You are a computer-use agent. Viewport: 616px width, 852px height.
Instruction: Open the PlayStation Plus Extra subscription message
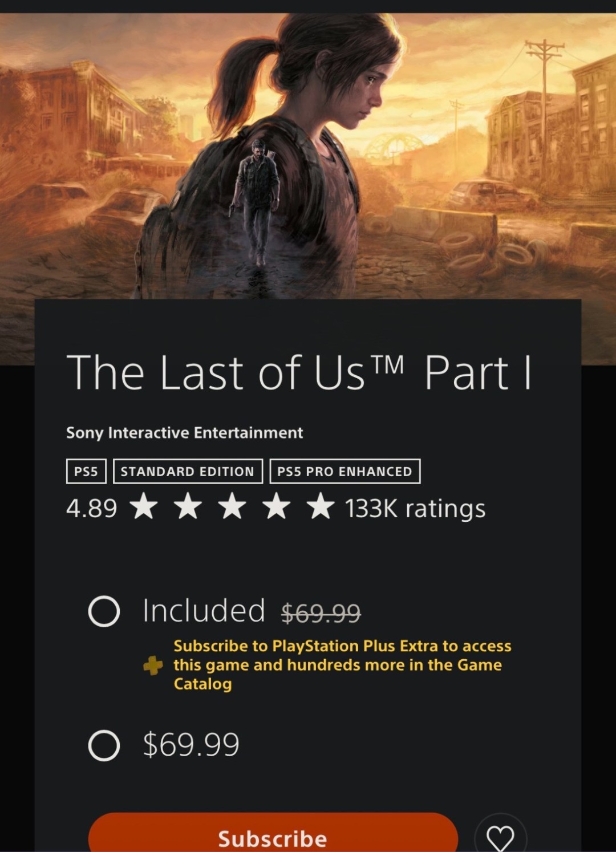tap(342, 665)
